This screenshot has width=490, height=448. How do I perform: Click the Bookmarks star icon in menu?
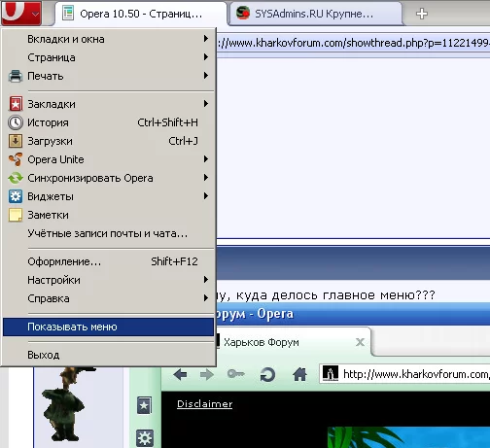[16, 104]
